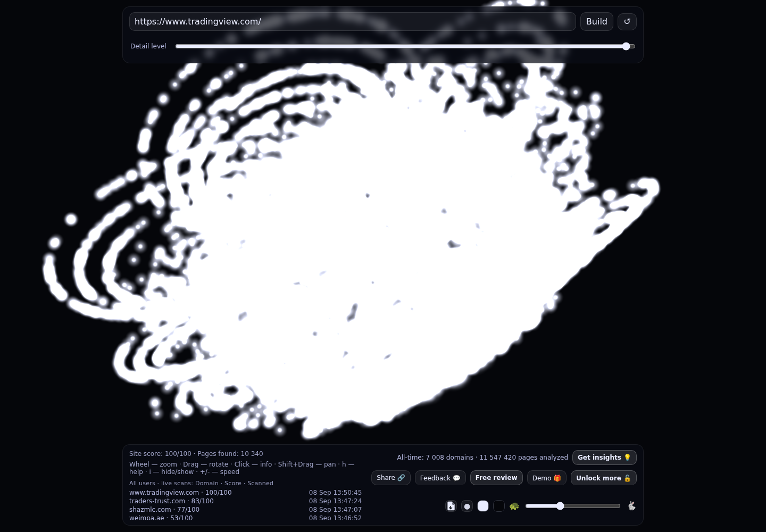Launch the Demo button

(x=547, y=478)
